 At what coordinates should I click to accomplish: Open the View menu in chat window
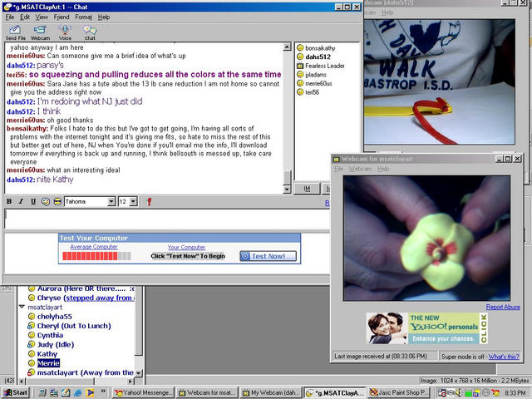[x=42, y=17]
